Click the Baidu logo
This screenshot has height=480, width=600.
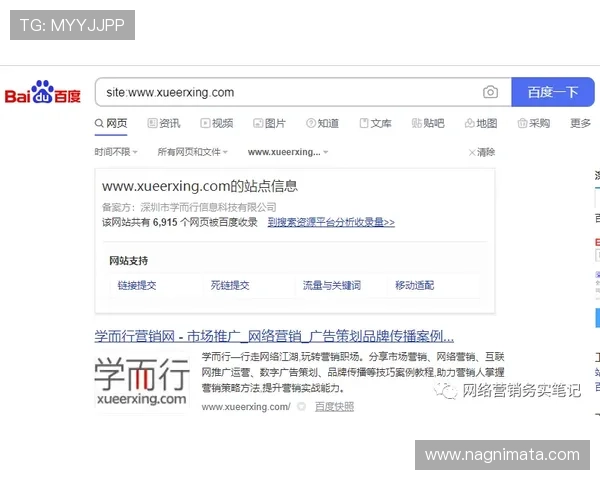coord(42,92)
